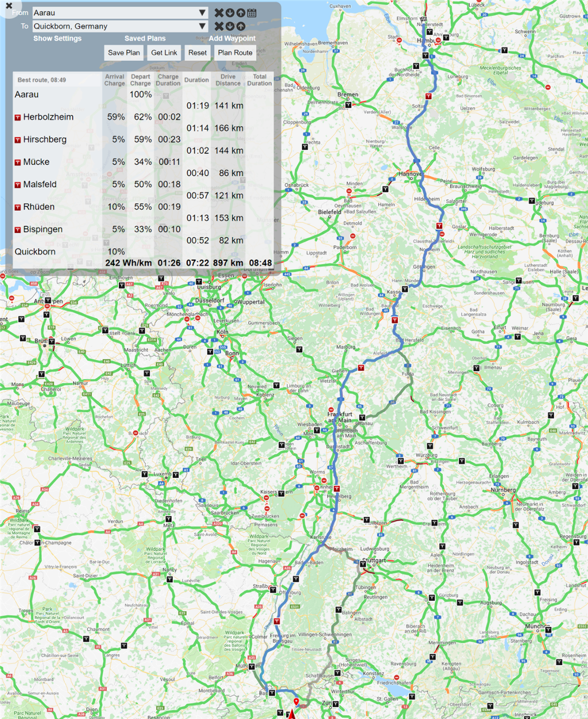Remove the To destination with X icon
Image resolution: width=588 pixels, height=719 pixels.
pyautogui.click(x=219, y=26)
